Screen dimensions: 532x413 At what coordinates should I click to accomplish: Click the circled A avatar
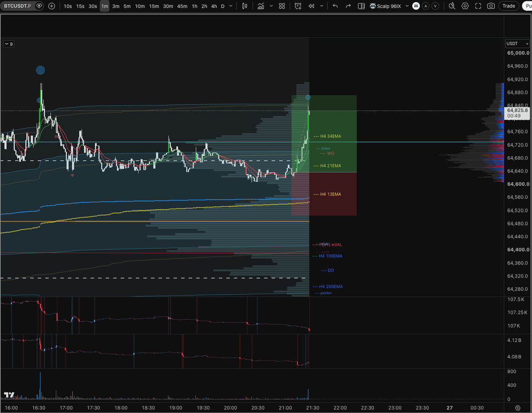pyautogui.click(x=426, y=6)
